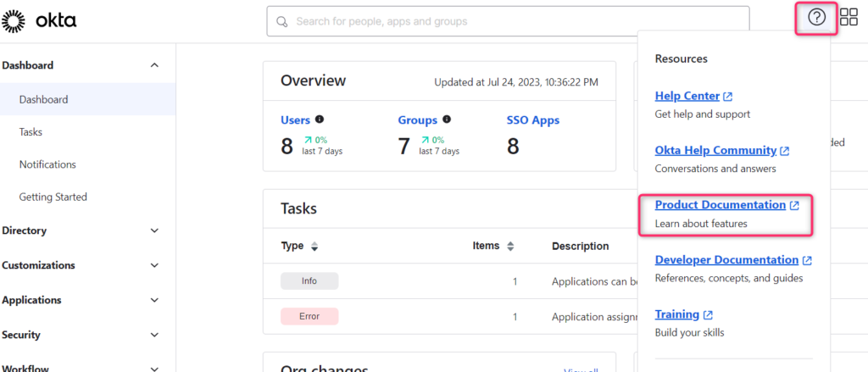Click the Info task type badge
This screenshot has width=868, height=372.
click(x=309, y=281)
